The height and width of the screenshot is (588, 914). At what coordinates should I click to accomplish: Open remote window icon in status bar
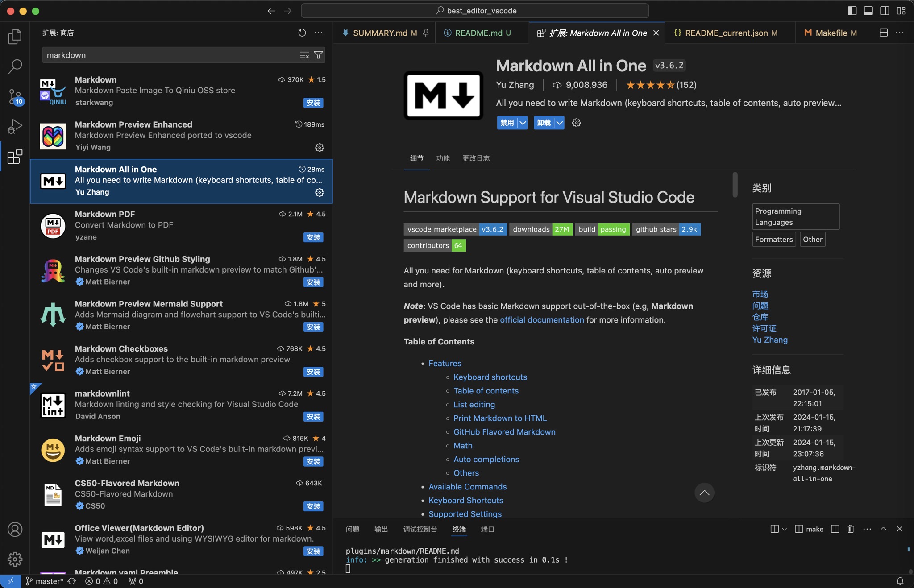click(x=11, y=581)
